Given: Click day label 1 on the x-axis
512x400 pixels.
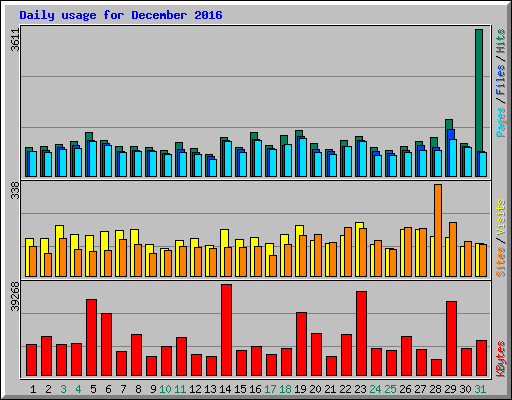Looking at the screenshot, I should (x=33, y=389).
